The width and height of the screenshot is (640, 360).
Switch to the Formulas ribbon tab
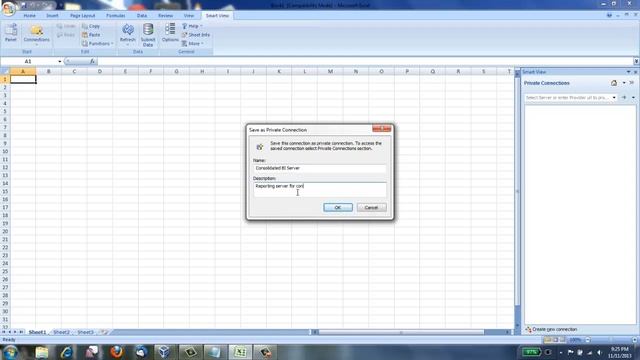(116, 16)
